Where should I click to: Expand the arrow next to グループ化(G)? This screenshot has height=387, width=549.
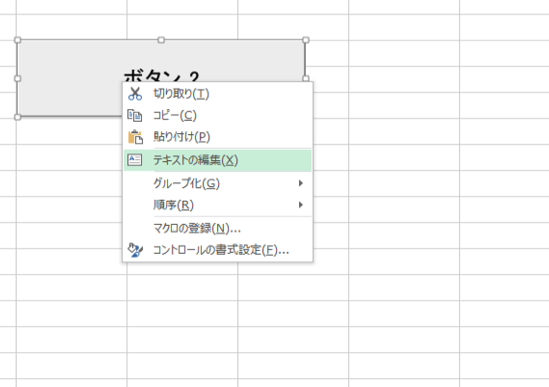click(x=300, y=183)
